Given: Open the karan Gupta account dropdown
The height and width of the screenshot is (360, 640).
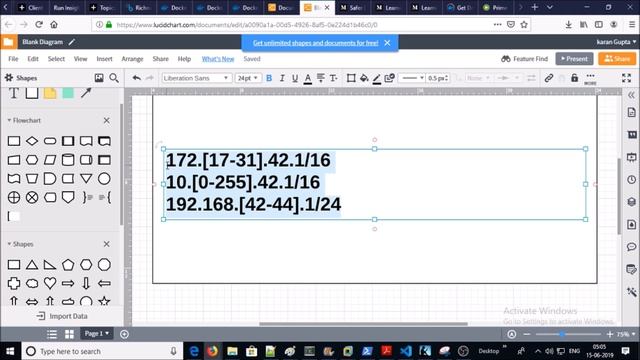Looking at the screenshot, I should click(x=616, y=42).
